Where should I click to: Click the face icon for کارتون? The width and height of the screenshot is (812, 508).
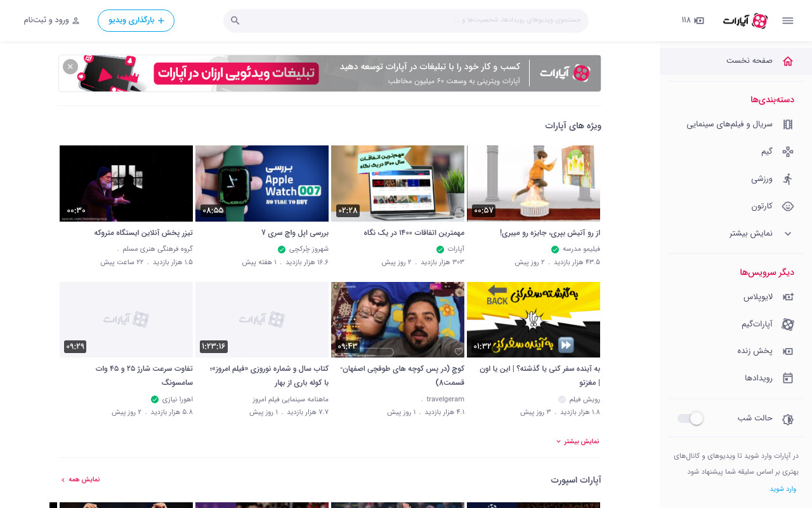788,206
